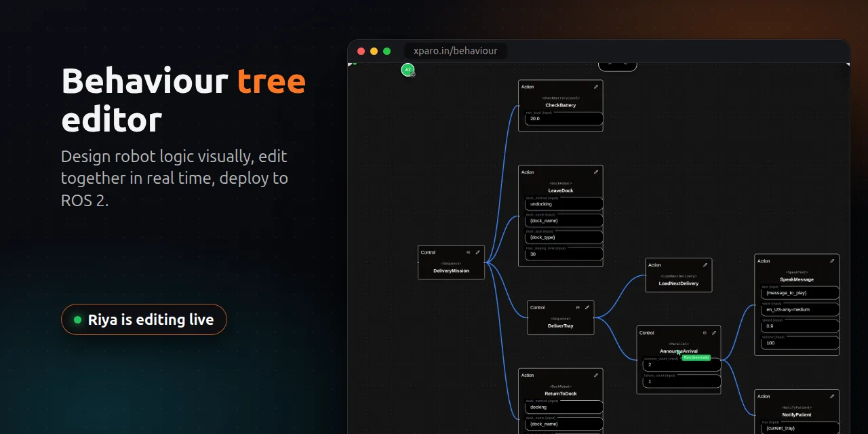The height and width of the screenshot is (434, 868).
Task: Edit the CheckBattery node with pencil icon
Action: (x=596, y=87)
